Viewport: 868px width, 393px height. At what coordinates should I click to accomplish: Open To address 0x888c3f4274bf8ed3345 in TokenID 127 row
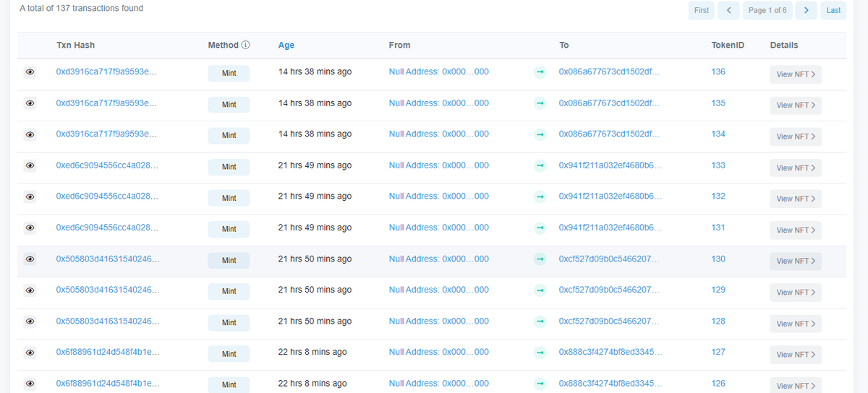[x=610, y=352]
